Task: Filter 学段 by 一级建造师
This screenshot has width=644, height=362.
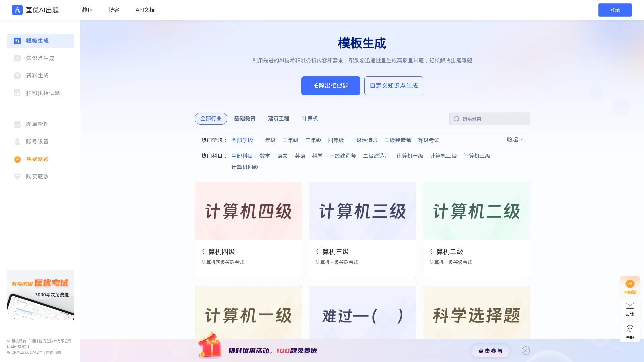Action: point(364,140)
